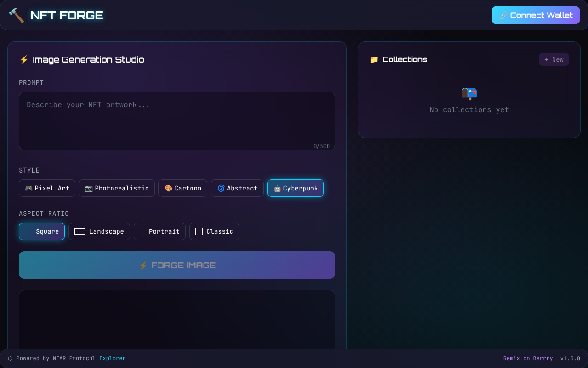
Task: Hit the Forge Image button
Action: [x=177, y=265]
